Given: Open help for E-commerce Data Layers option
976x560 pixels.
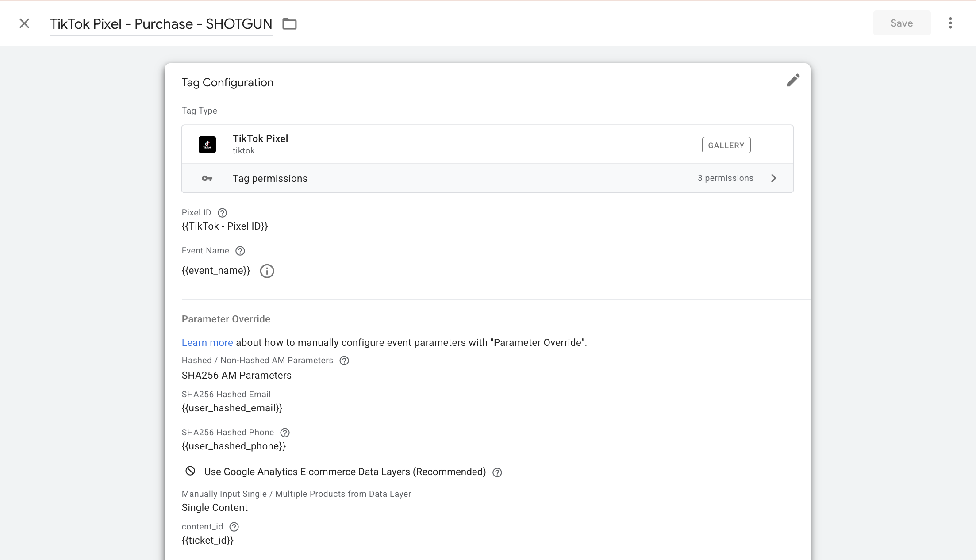Looking at the screenshot, I should point(497,472).
